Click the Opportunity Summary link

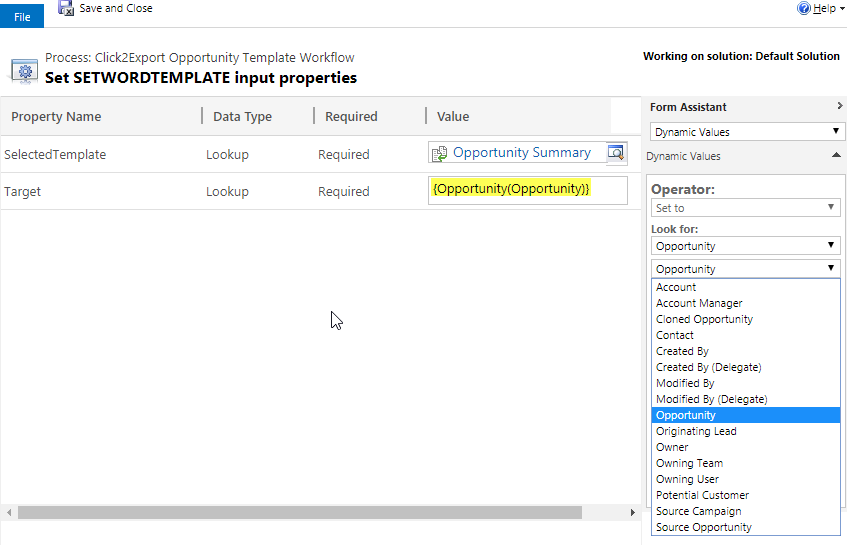[522, 153]
